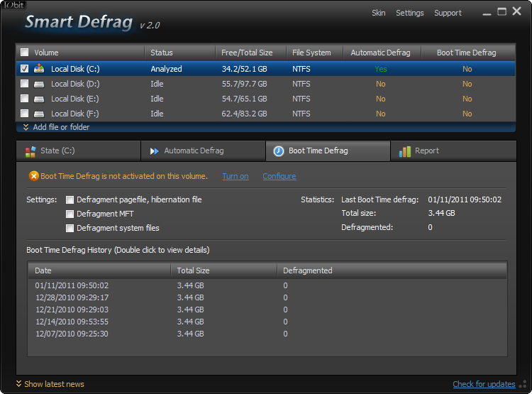Image resolution: width=532 pixels, height=394 pixels.
Task: Click the Local Disk (D:) drive icon
Action: [39, 84]
